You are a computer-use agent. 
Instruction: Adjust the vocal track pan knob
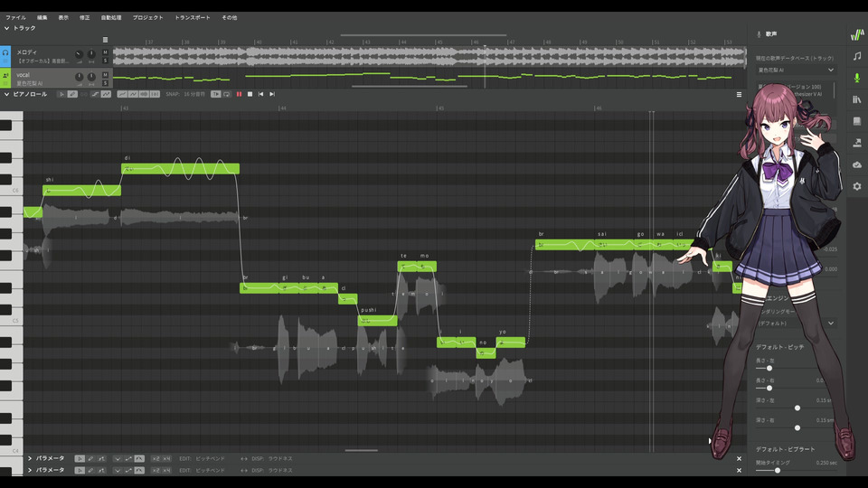click(91, 76)
